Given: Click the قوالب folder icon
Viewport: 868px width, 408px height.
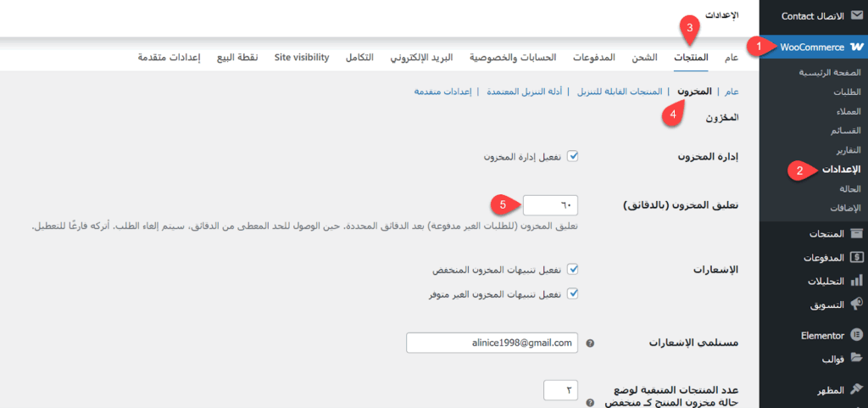Looking at the screenshot, I should (856, 358).
